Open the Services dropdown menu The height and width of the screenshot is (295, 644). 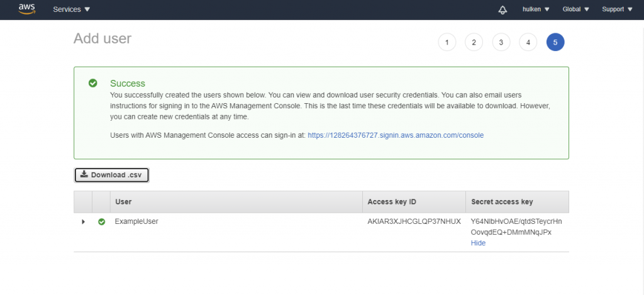click(x=72, y=10)
